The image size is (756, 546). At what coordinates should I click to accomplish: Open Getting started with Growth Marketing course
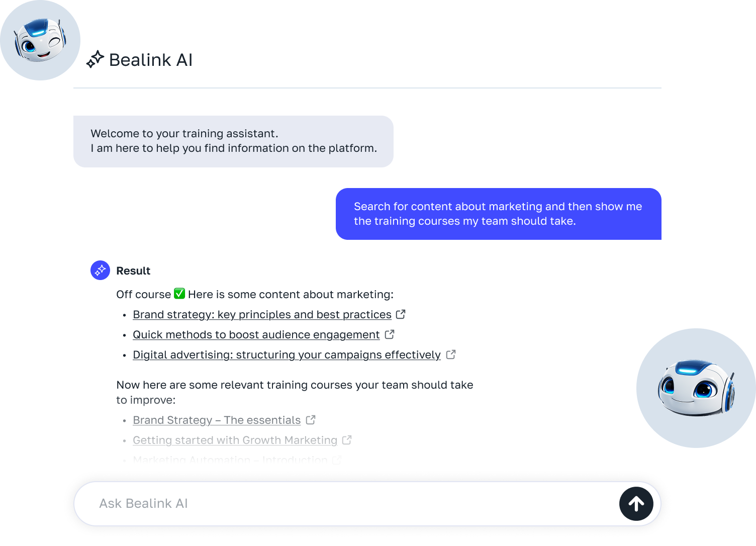click(x=235, y=440)
